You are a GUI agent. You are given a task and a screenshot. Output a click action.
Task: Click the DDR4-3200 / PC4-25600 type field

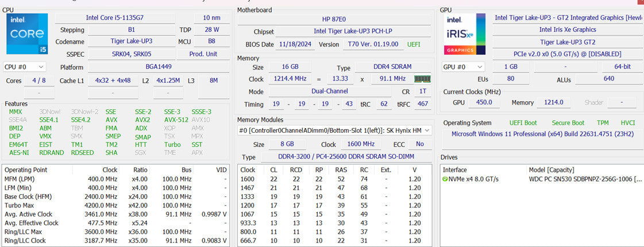(345, 157)
